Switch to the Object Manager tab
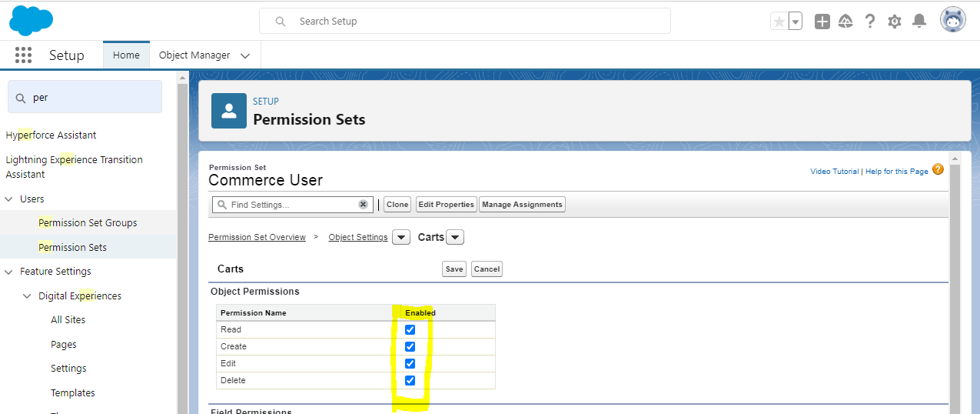 (194, 55)
